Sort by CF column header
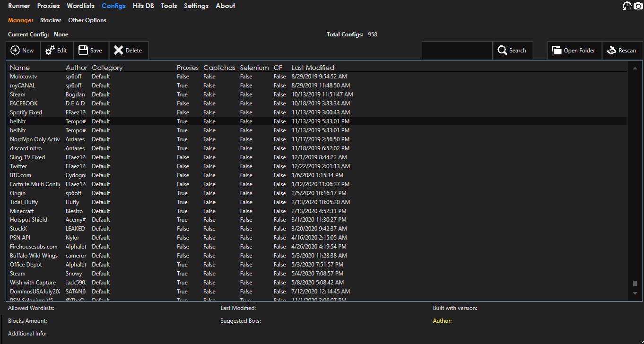This screenshot has width=644, height=344. 278,68
